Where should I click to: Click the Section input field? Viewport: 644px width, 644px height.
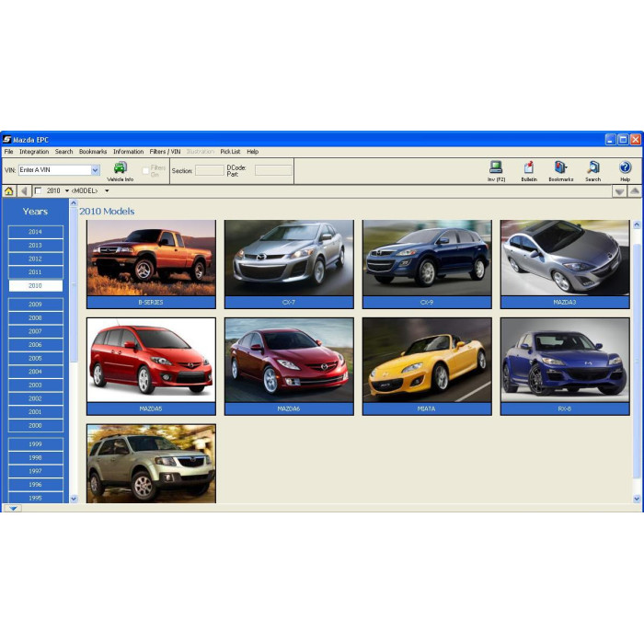(x=210, y=170)
